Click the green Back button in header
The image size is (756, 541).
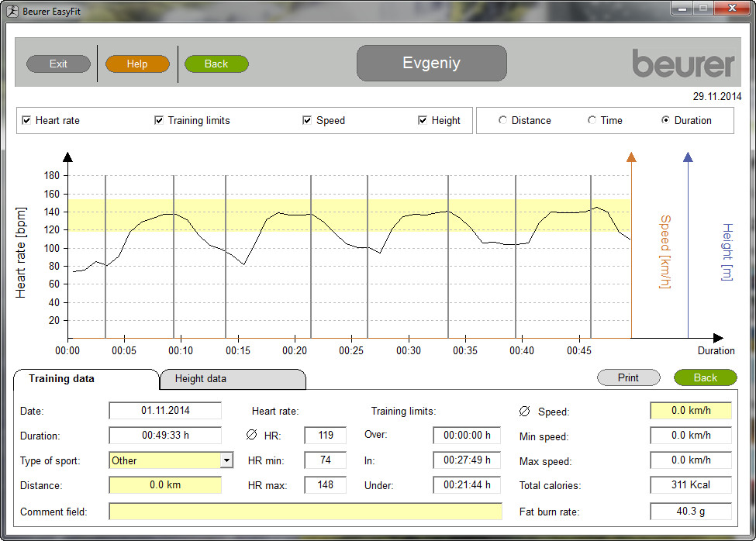(x=216, y=64)
